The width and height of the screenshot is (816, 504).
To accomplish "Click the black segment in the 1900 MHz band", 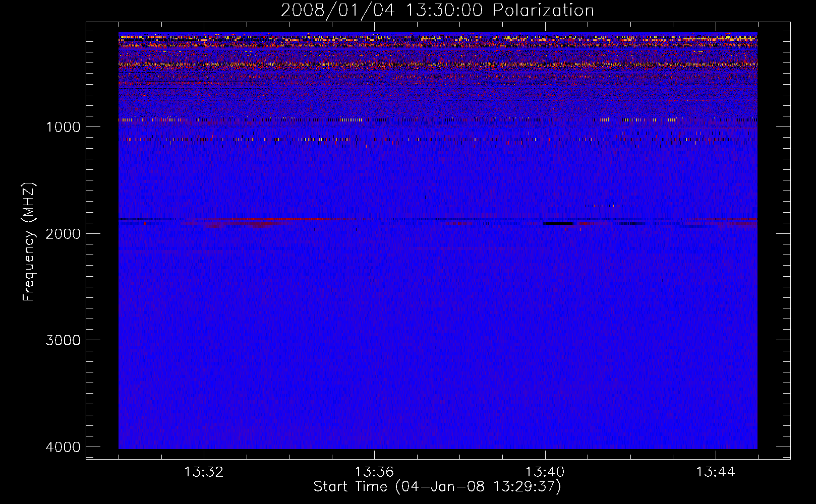I will [x=558, y=223].
